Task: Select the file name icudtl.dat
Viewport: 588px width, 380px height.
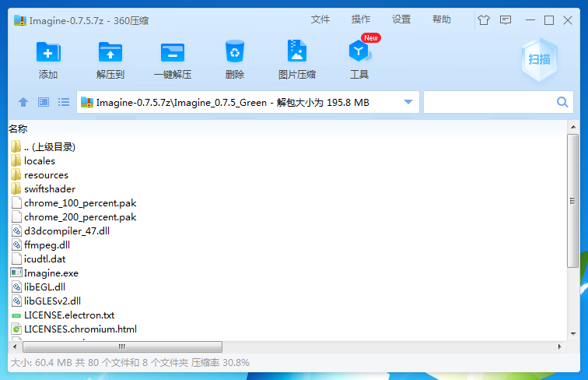Action: [44, 259]
